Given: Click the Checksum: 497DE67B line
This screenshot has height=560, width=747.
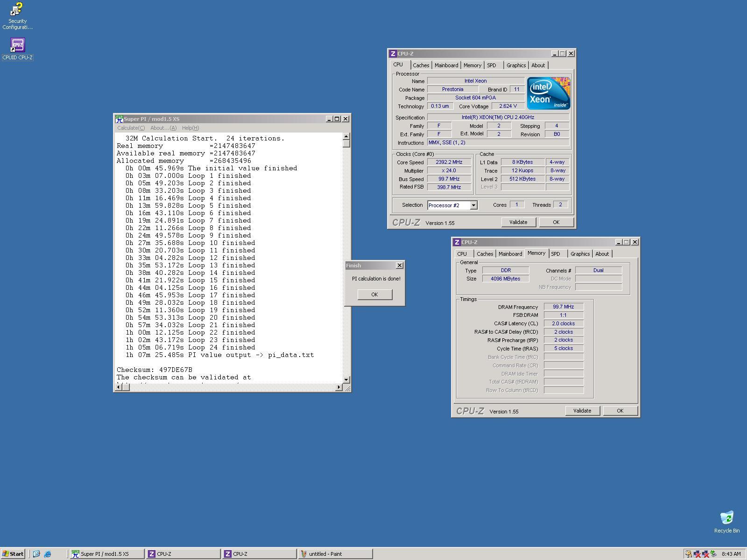Looking at the screenshot, I should 155,370.
